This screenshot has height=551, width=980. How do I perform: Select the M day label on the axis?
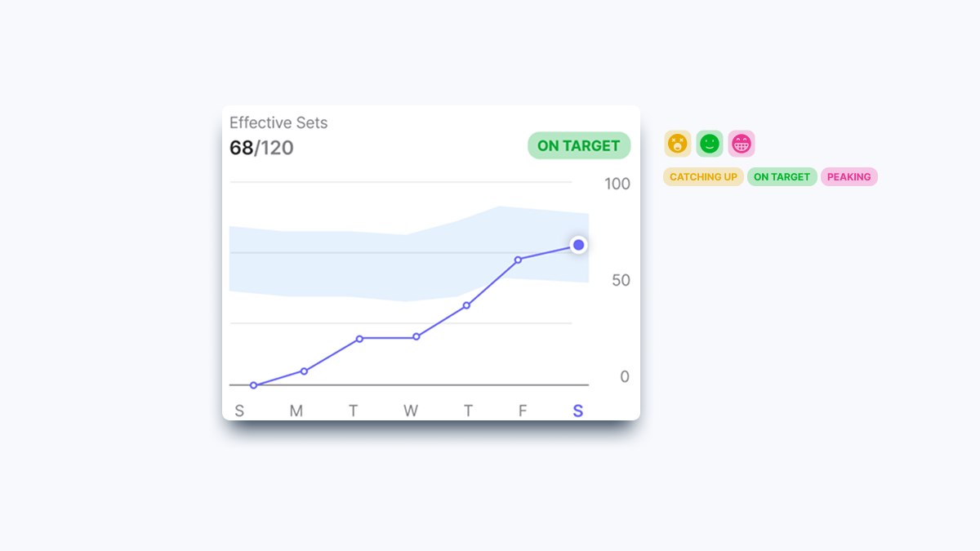coord(296,411)
